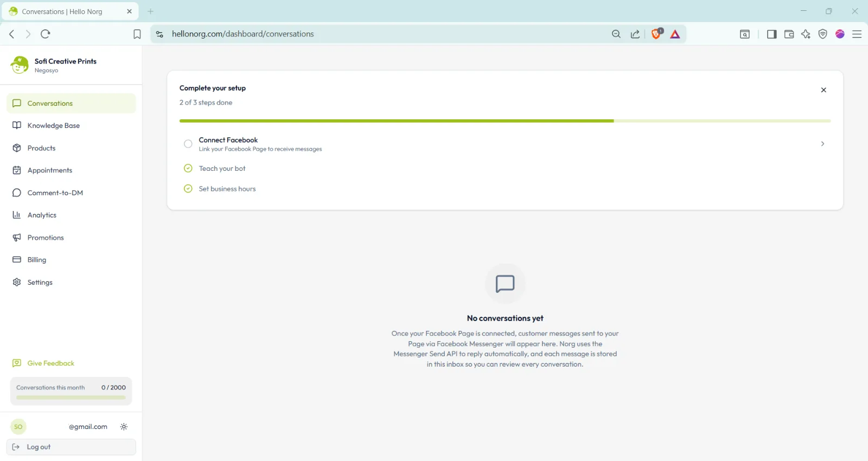Click the site settings icon in address bar

pyautogui.click(x=159, y=34)
